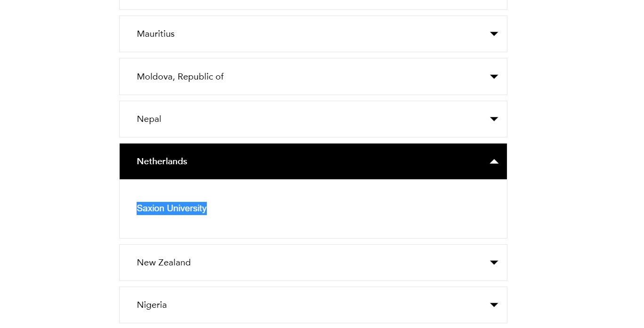
Task: Click the Netherlands heading text
Action: point(162,161)
